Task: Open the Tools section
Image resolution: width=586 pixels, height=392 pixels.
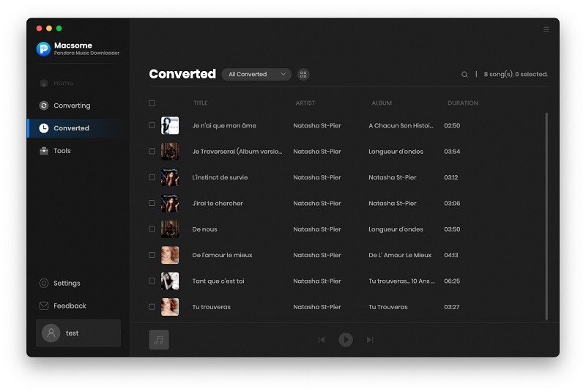Action: (x=55, y=151)
